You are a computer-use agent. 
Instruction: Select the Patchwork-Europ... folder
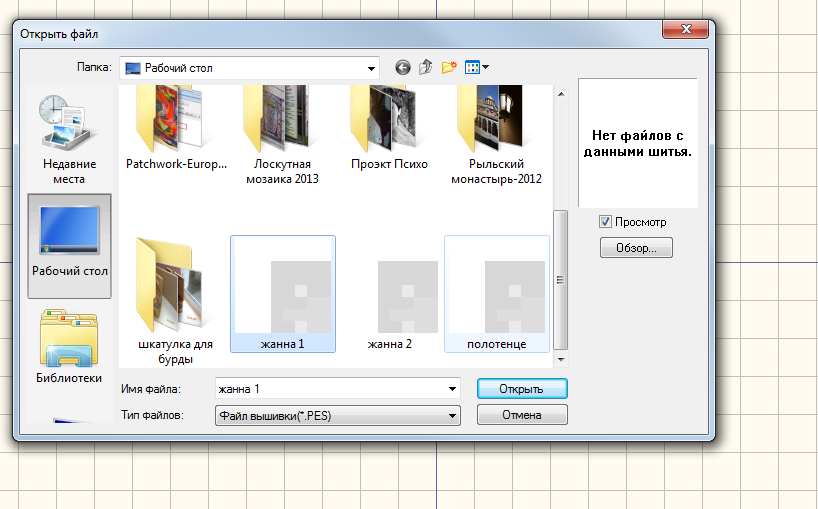(x=176, y=128)
